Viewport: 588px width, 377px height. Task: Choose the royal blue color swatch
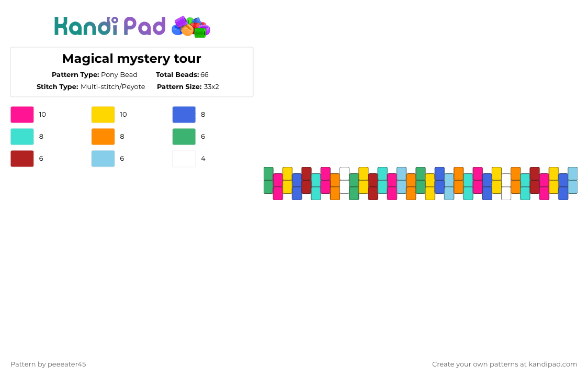184,115
